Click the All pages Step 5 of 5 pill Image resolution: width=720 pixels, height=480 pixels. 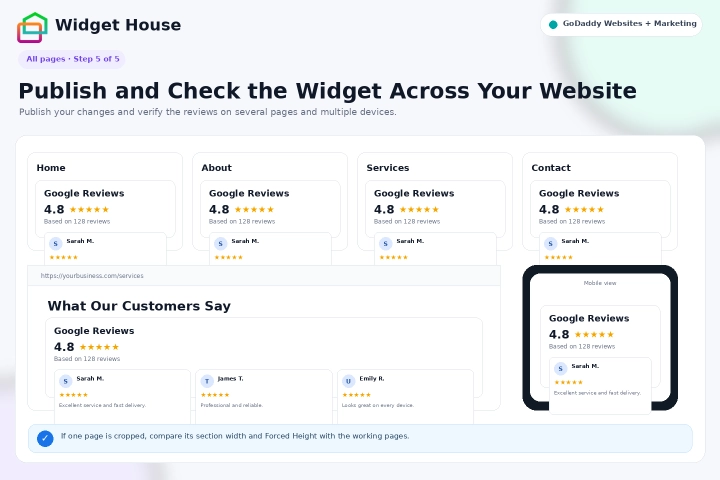point(72,59)
